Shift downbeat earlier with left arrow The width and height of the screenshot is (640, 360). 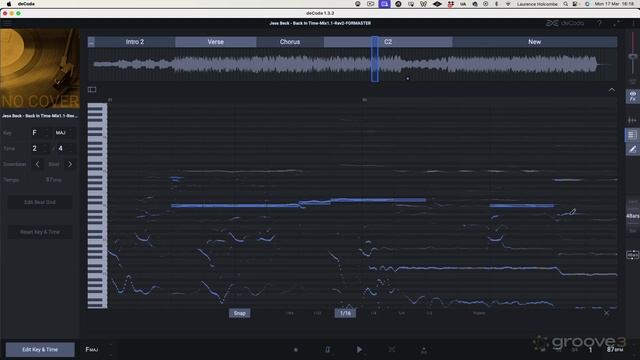38,164
